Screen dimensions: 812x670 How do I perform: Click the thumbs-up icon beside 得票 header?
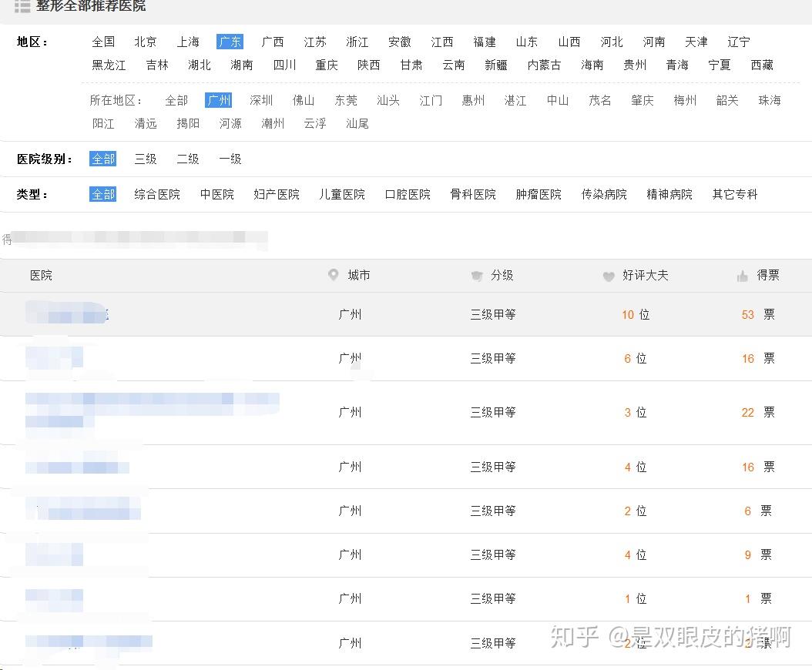click(x=740, y=275)
